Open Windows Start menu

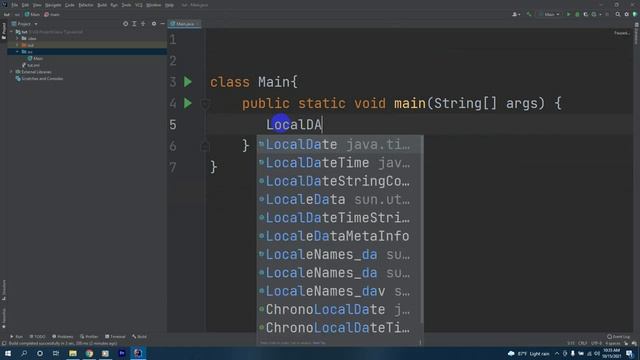[8, 353]
